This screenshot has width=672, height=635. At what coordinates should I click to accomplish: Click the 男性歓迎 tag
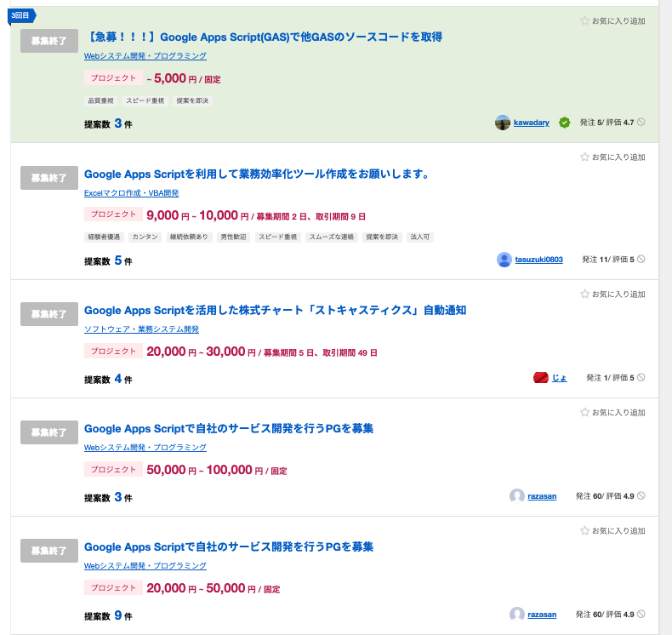[x=234, y=237]
